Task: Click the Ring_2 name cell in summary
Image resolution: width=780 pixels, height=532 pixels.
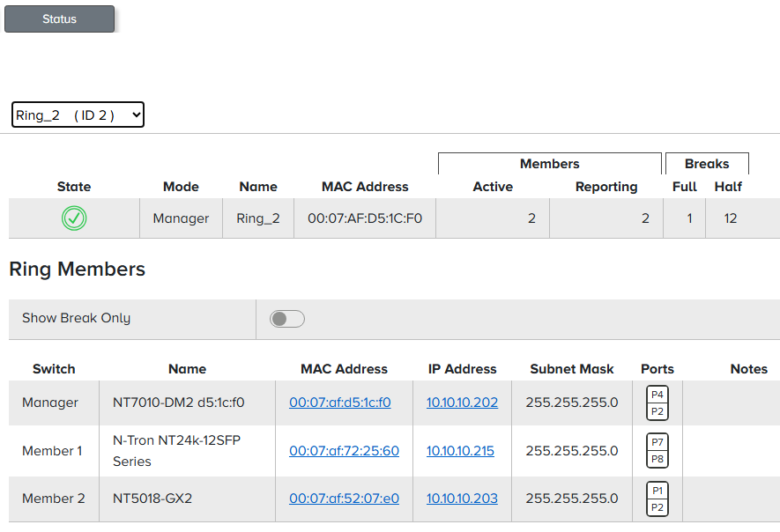Action: [x=258, y=218]
